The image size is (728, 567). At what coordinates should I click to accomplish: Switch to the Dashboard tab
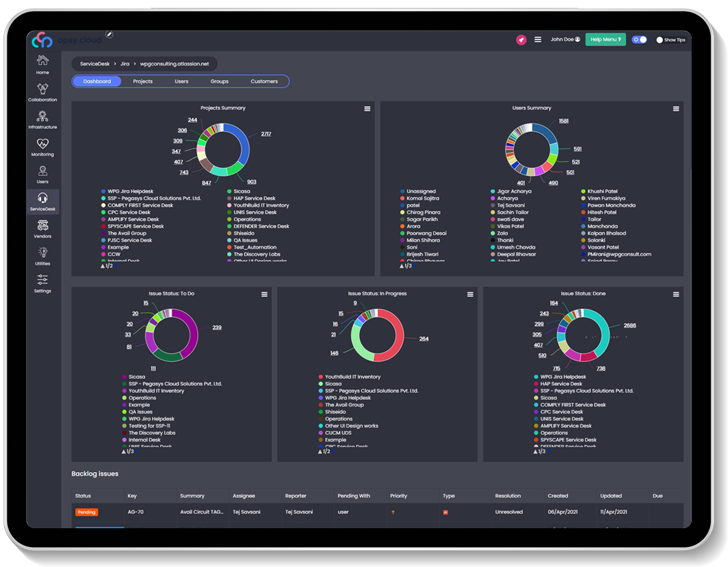(97, 81)
